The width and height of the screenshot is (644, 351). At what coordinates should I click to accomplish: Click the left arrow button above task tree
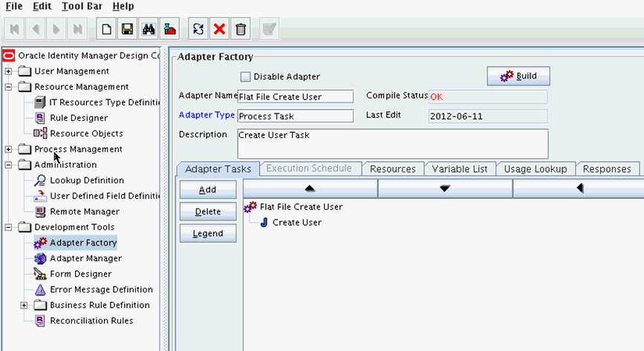click(579, 188)
